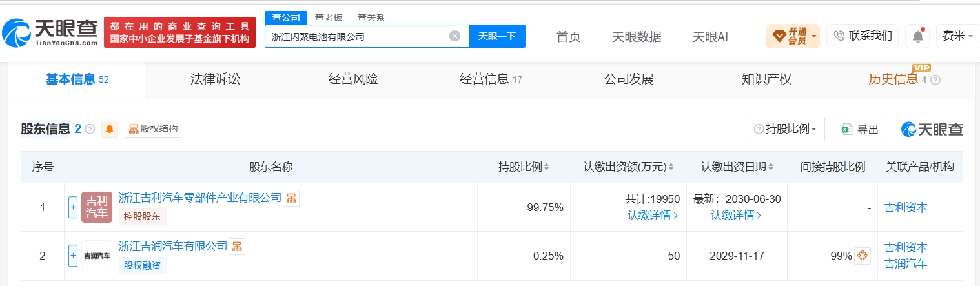Click equity structure icon beside 浙江吉利汽车零部件
This screenshot has height=286, width=980.
click(x=291, y=198)
